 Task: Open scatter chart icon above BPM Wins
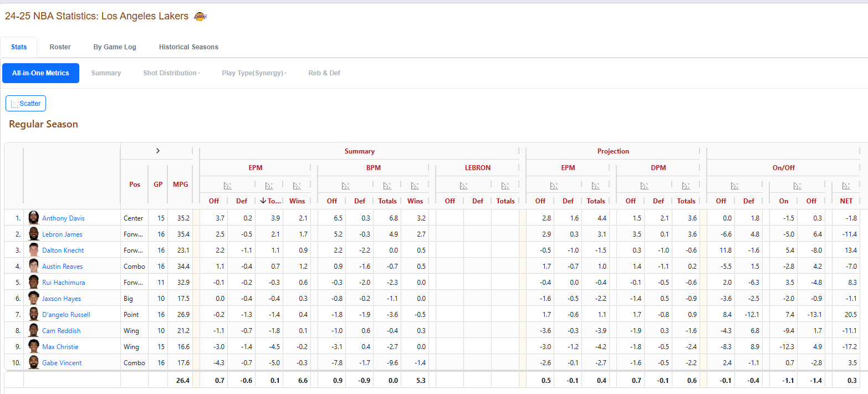pos(415,186)
